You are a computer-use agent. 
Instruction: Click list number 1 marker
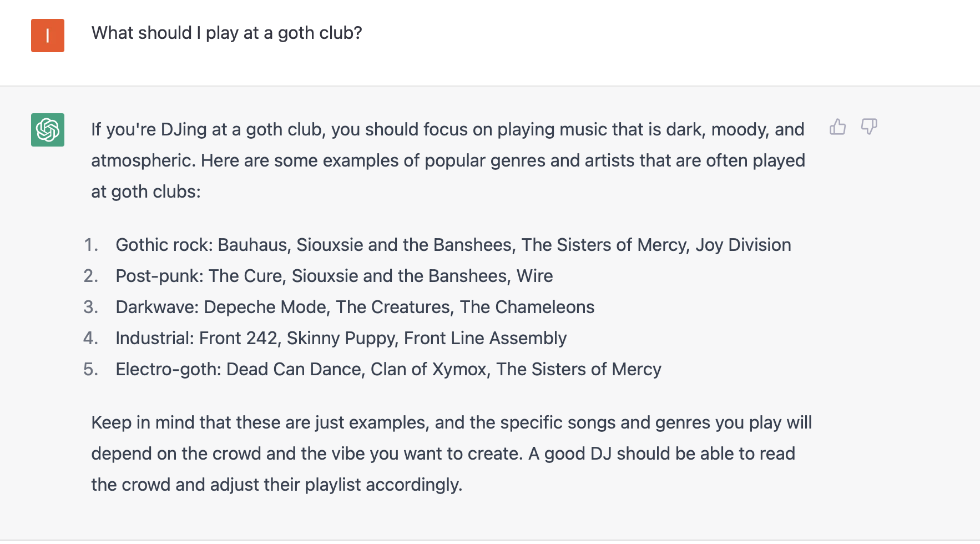[x=91, y=245]
